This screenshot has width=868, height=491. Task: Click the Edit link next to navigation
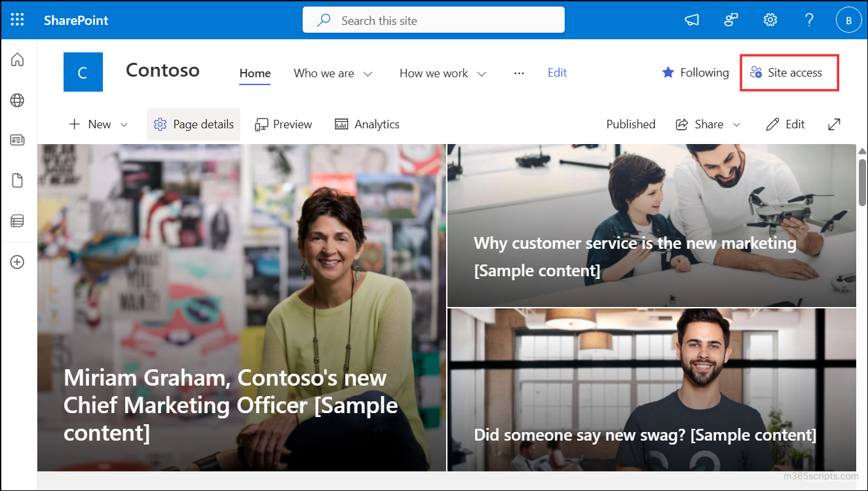(x=557, y=73)
